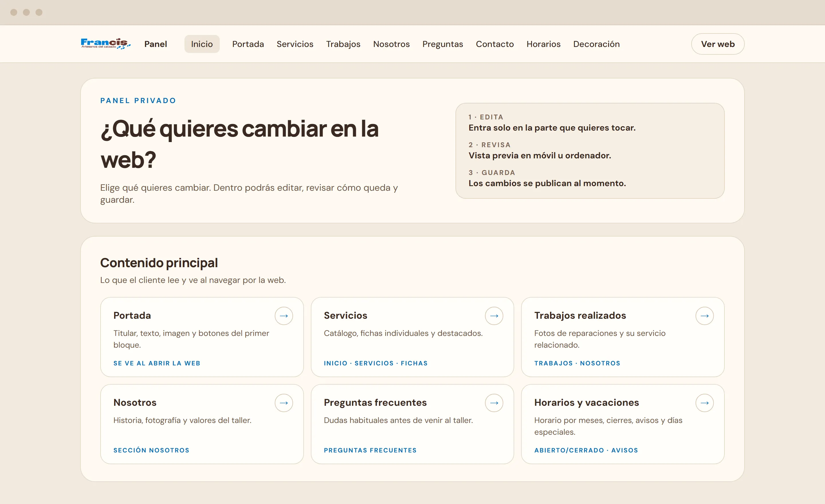
Task: Click the '3 · GUARDA' step label
Action: 492,172
